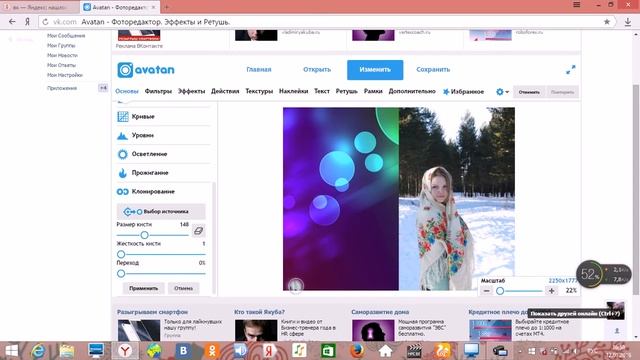
Task: Click the Применить apply button
Action: 143,288
